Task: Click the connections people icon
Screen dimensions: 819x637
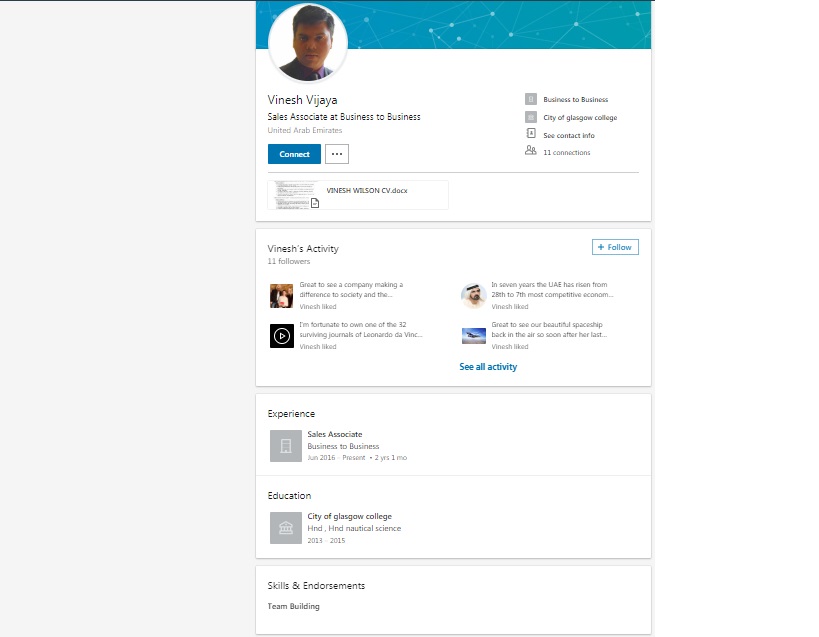Action: tap(531, 150)
